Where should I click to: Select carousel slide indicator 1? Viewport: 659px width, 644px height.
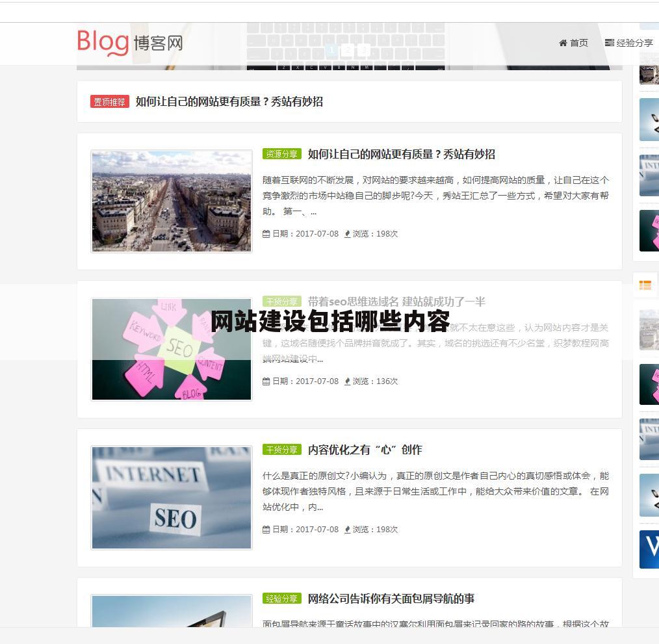click(x=331, y=51)
